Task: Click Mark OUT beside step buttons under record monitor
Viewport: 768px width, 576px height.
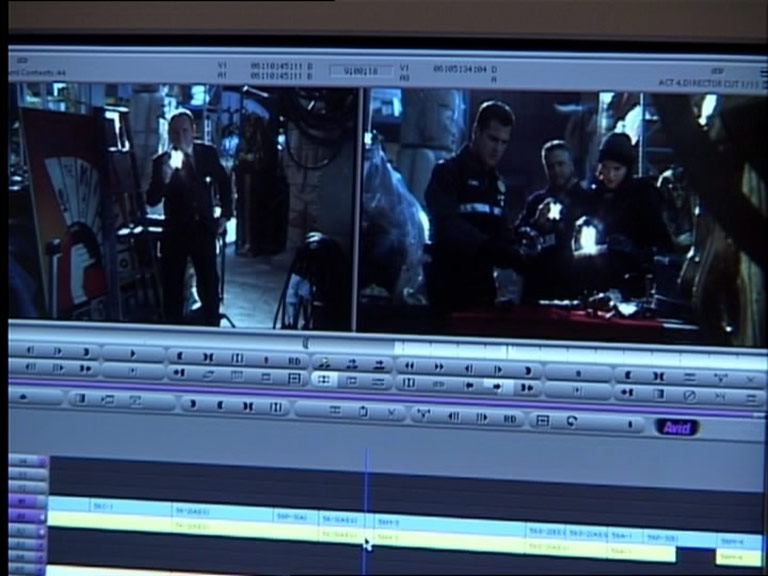Action: 528,370
